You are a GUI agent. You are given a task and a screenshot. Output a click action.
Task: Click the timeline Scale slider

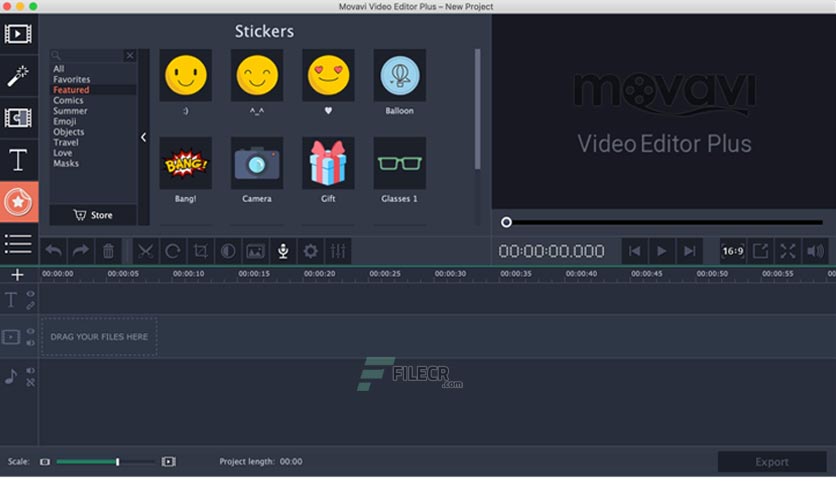pyautogui.click(x=105, y=462)
